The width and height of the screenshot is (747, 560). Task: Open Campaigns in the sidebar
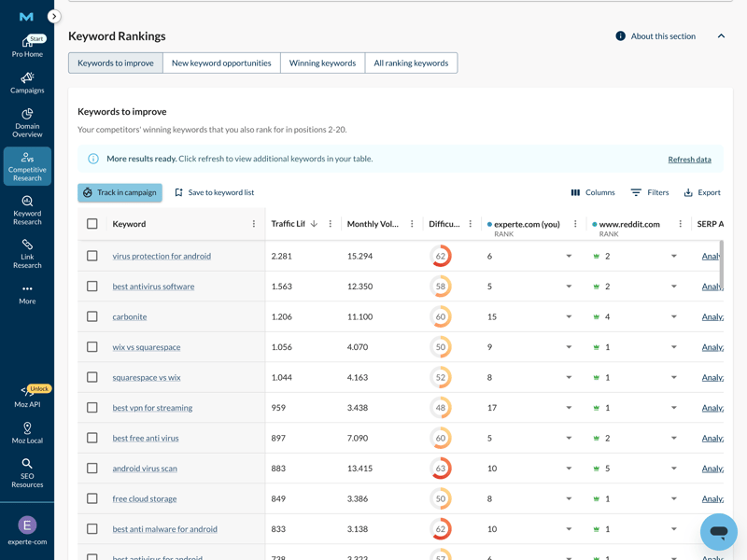pyautogui.click(x=27, y=83)
